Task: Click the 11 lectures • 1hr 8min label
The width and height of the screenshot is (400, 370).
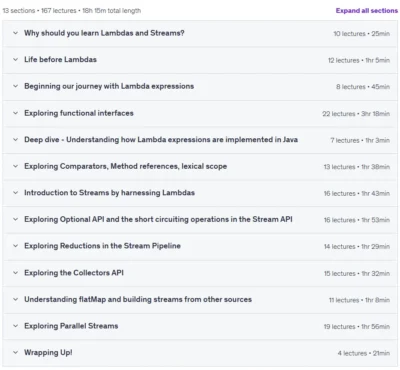Action: [x=359, y=300]
